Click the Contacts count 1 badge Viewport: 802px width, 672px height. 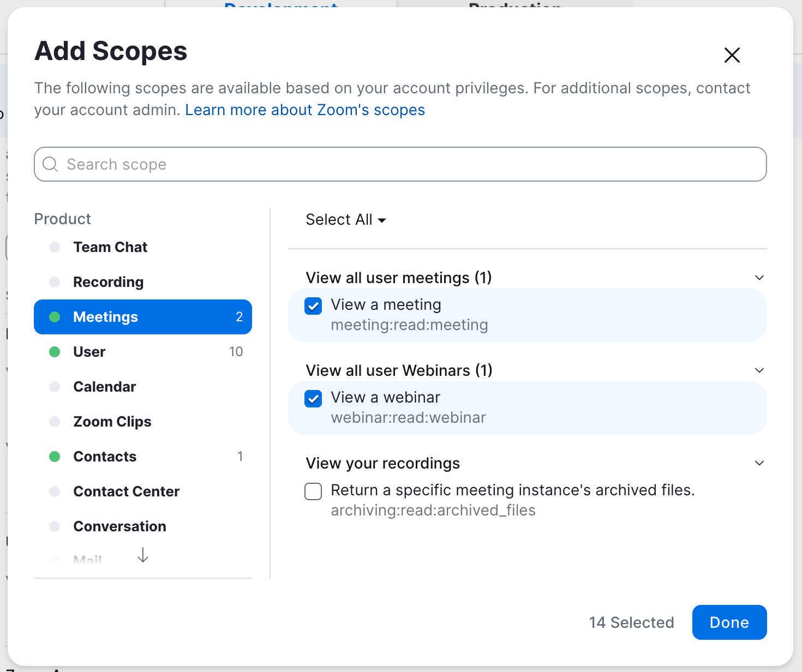[x=240, y=457]
